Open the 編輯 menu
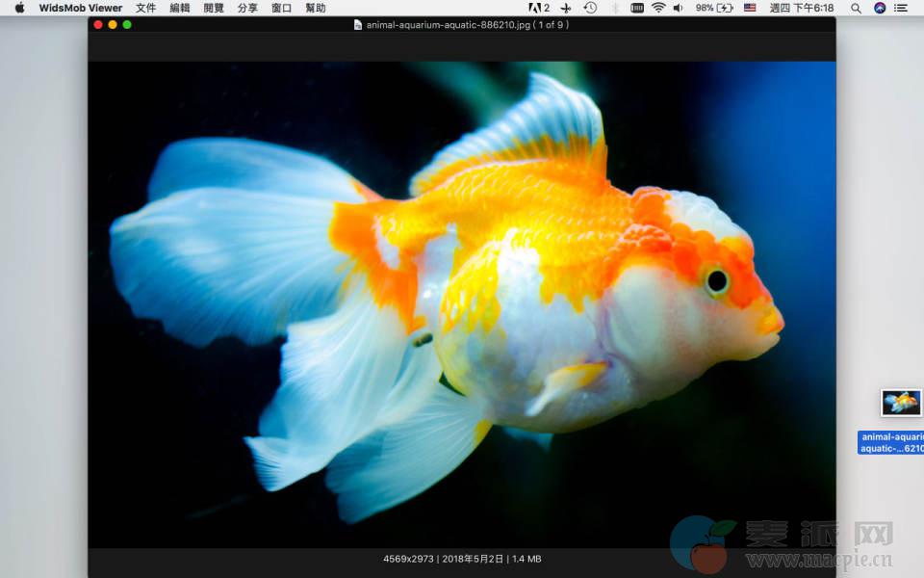Viewport: 924px width, 578px height. (x=179, y=8)
